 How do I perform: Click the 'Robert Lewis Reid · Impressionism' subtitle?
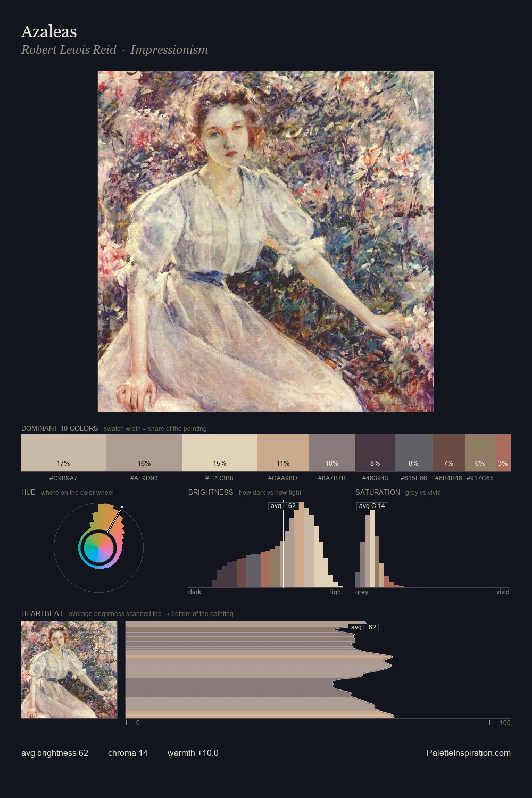coord(114,50)
